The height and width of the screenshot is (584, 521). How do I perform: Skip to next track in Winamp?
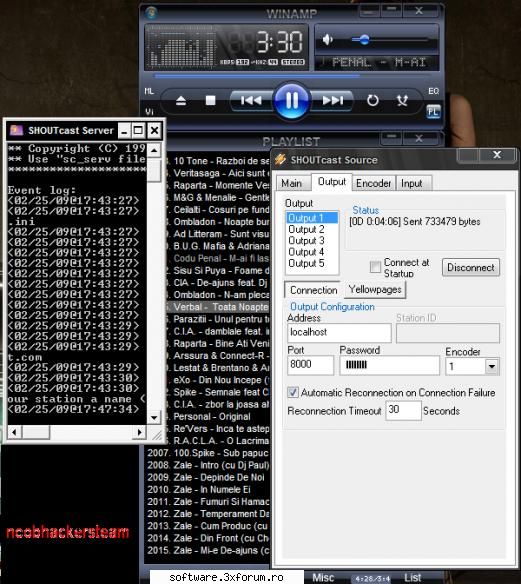(333, 100)
